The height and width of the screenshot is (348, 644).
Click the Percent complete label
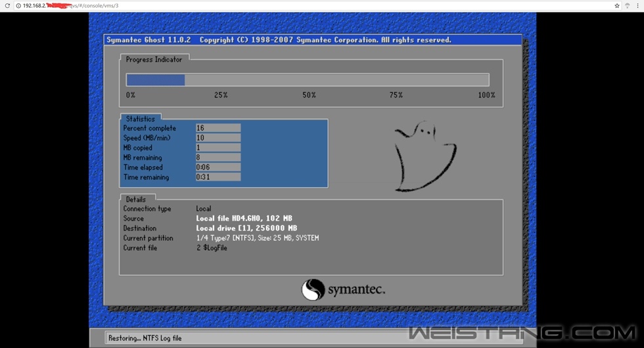pos(150,128)
